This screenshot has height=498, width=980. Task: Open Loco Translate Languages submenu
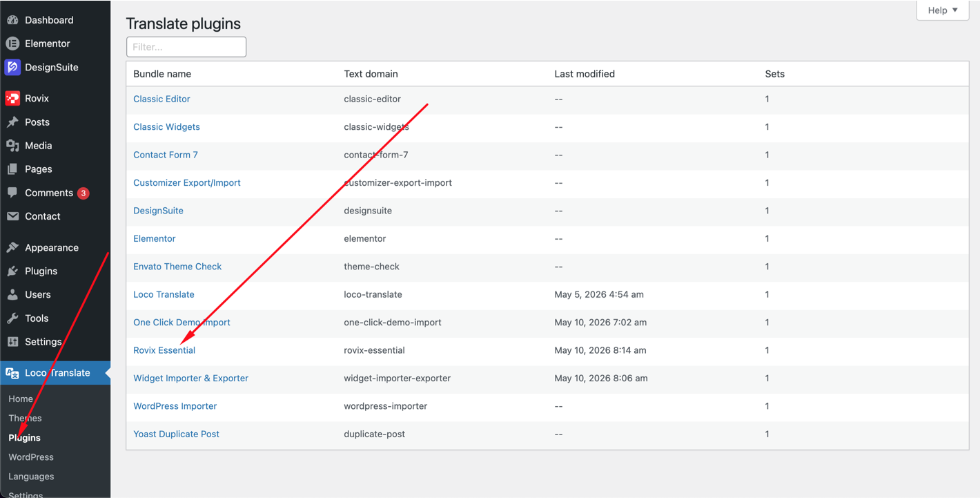pos(31,477)
